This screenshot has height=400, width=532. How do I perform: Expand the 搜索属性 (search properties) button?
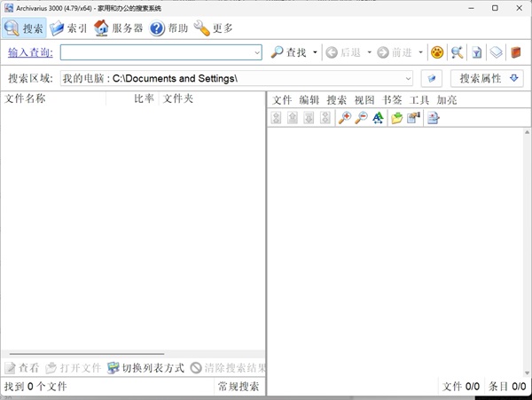487,79
